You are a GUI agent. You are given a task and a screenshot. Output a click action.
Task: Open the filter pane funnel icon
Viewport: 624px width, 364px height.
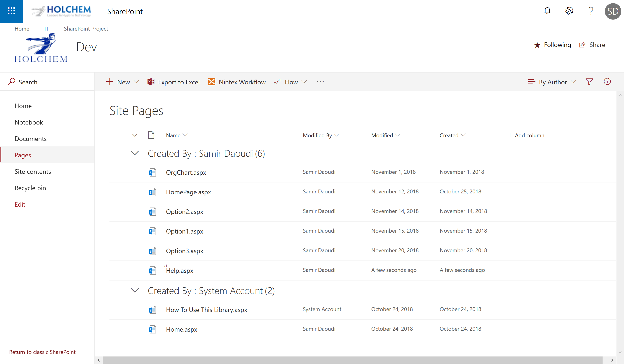[589, 82]
